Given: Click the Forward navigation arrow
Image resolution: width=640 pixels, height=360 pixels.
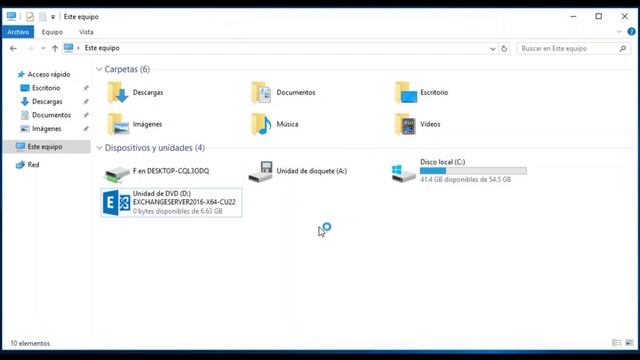Looking at the screenshot, I should 30,49.
